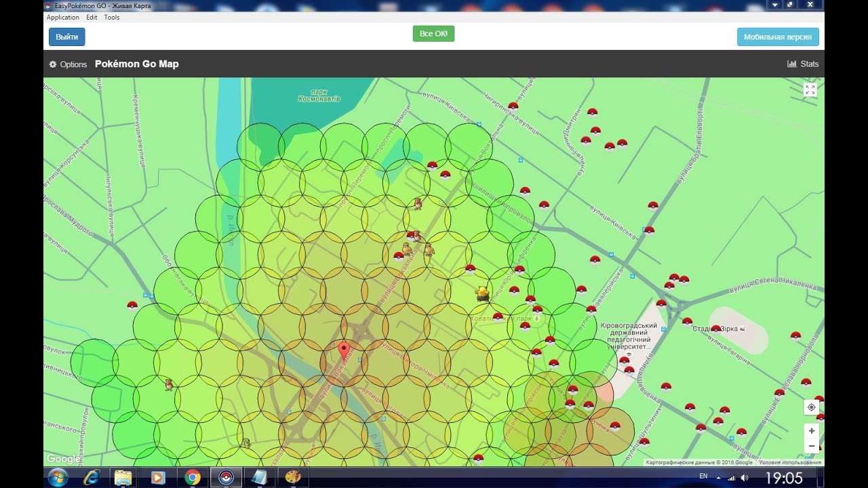Click the 19:05 taskbar clock
Screen dimensions: 868x488
click(784, 478)
